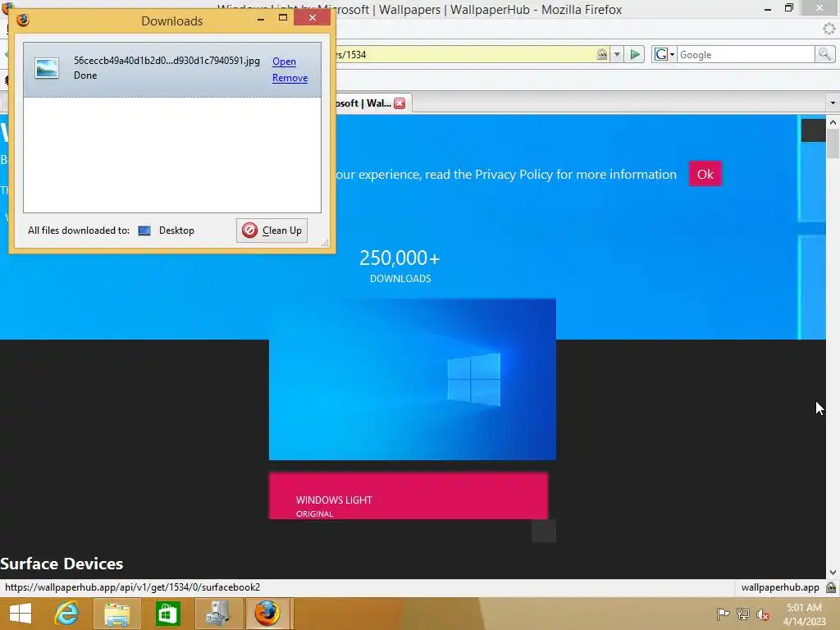Click the vertical scrollbar thumb
The image size is (840, 630).
[x=833, y=144]
